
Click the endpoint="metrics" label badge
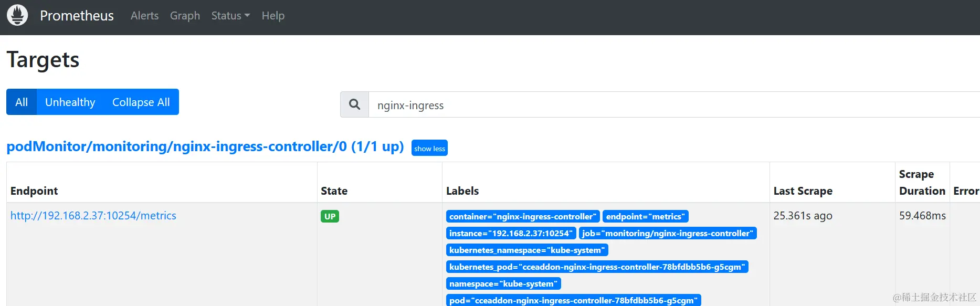pyautogui.click(x=645, y=216)
